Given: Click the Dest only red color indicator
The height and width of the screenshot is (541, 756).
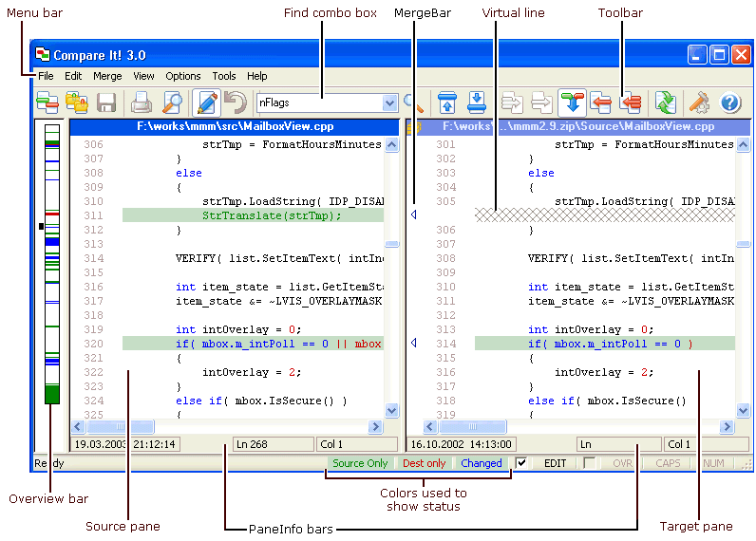Looking at the screenshot, I should 424,463.
